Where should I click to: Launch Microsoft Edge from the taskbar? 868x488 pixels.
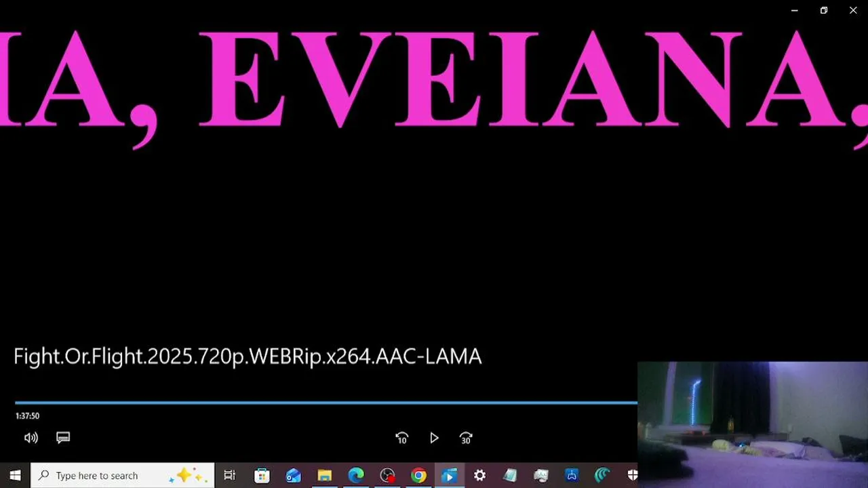point(356,476)
